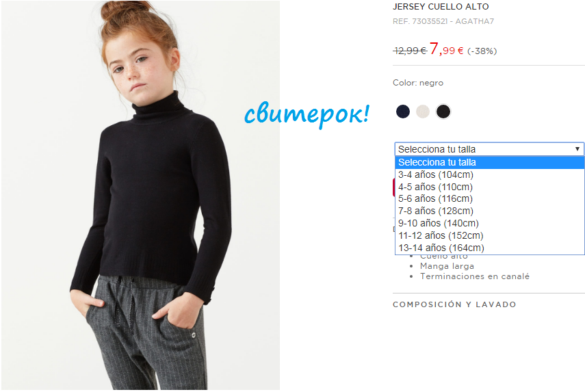Select the black color swatch
This screenshot has height=392, width=585.
click(x=443, y=112)
